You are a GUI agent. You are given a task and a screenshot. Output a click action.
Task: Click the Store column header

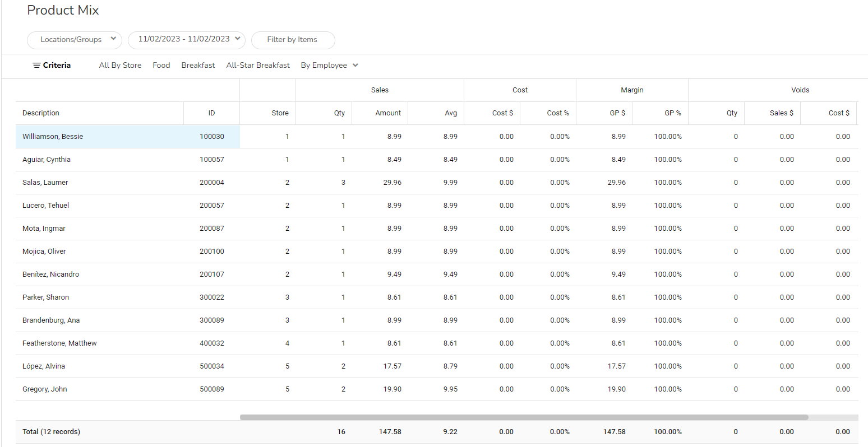tap(280, 113)
